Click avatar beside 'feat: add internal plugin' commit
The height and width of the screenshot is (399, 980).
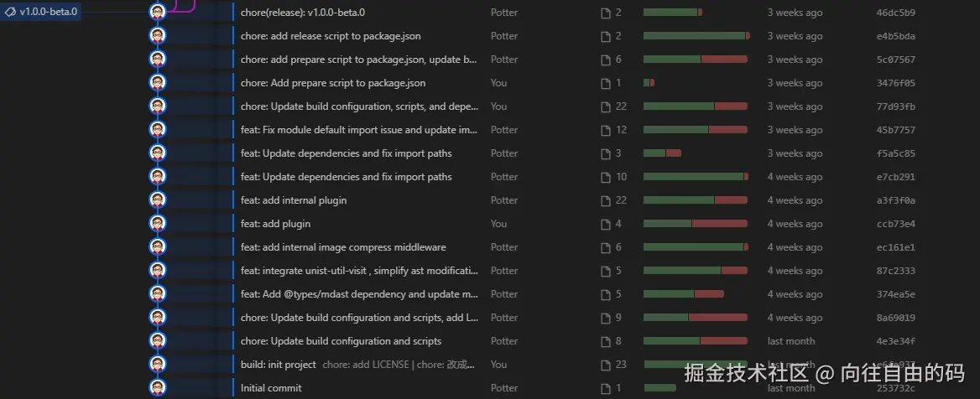point(158,200)
